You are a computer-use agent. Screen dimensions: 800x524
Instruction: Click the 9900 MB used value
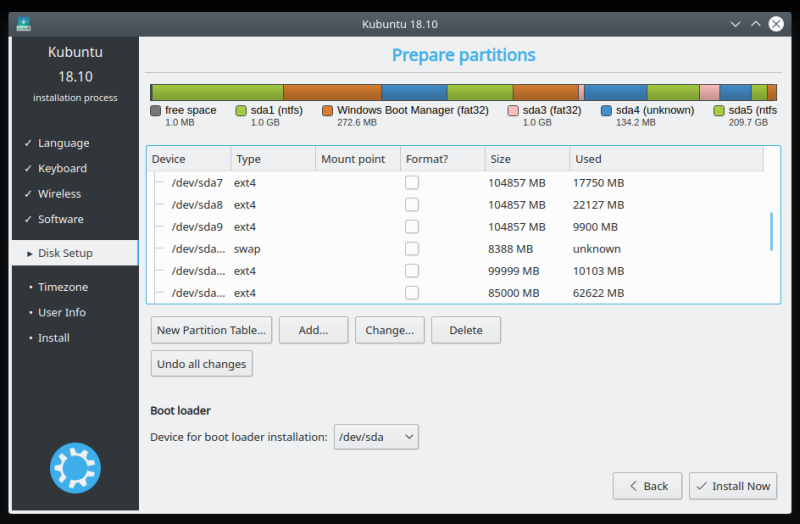595,227
